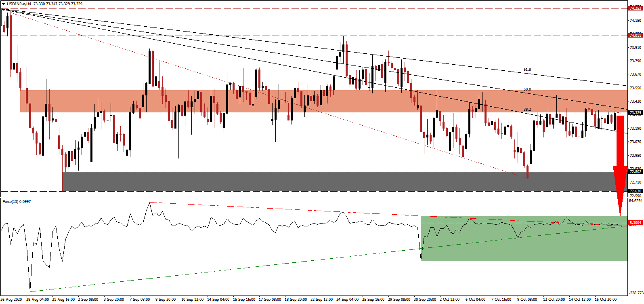Select the orange resistance zone rectangle
The height and width of the screenshot is (304, 644).
pyautogui.click(x=323, y=101)
